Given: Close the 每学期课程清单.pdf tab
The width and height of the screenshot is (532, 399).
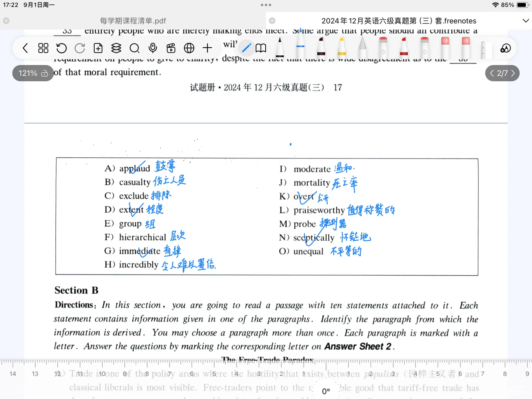Looking at the screenshot, I should [x=6, y=21].
